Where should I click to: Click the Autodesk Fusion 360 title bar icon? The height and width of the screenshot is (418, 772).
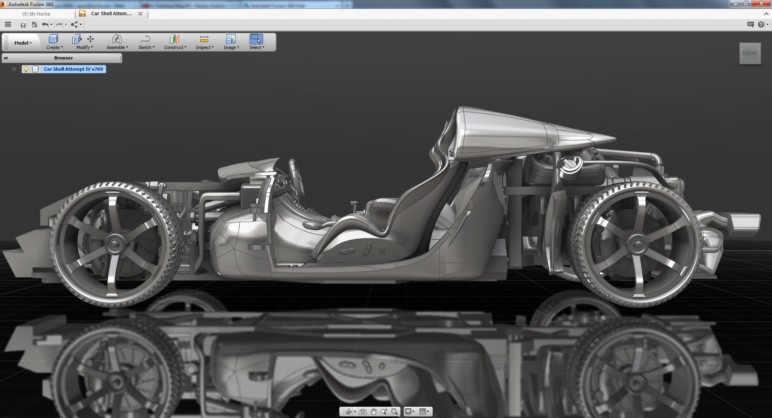pyautogui.click(x=3, y=4)
